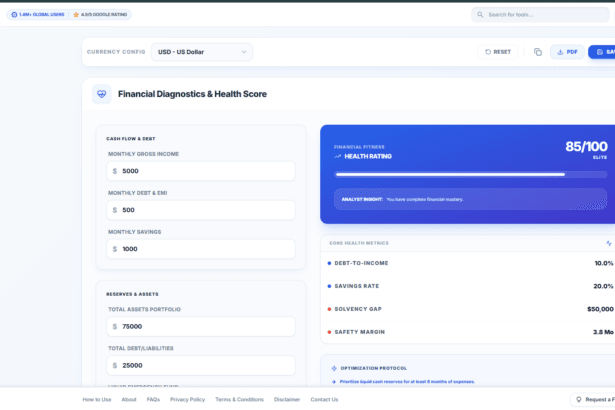Screen dimensions: 615x410
Task: Click the blue Save button
Action: (602, 52)
